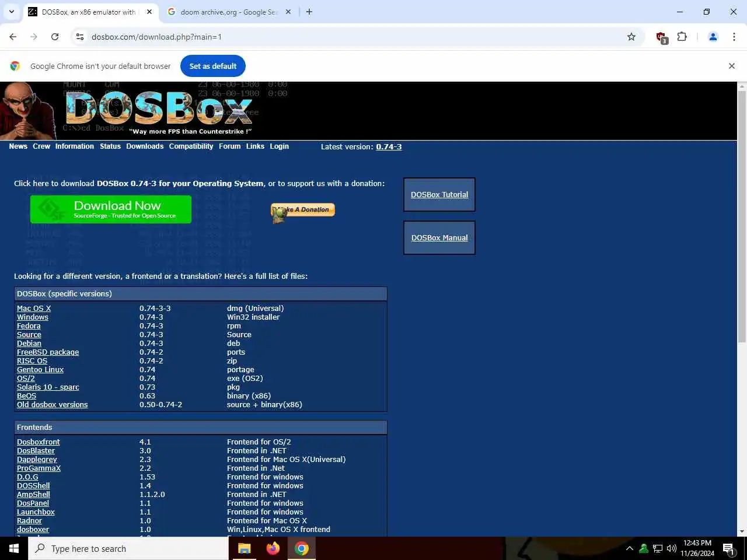Screen dimensions: 747x560
Task: Open the Crew menu item
Action: 41,146
